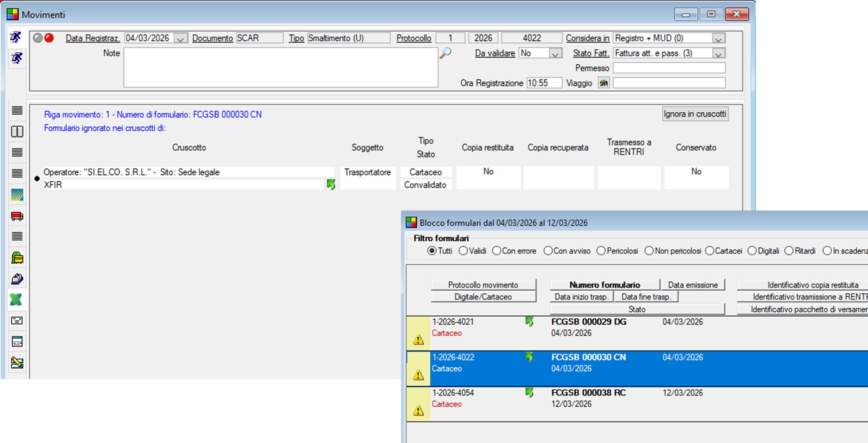This screenshot has height=443, width=868.
Task: Select the Con errore filter option
Action: [496, 251]
